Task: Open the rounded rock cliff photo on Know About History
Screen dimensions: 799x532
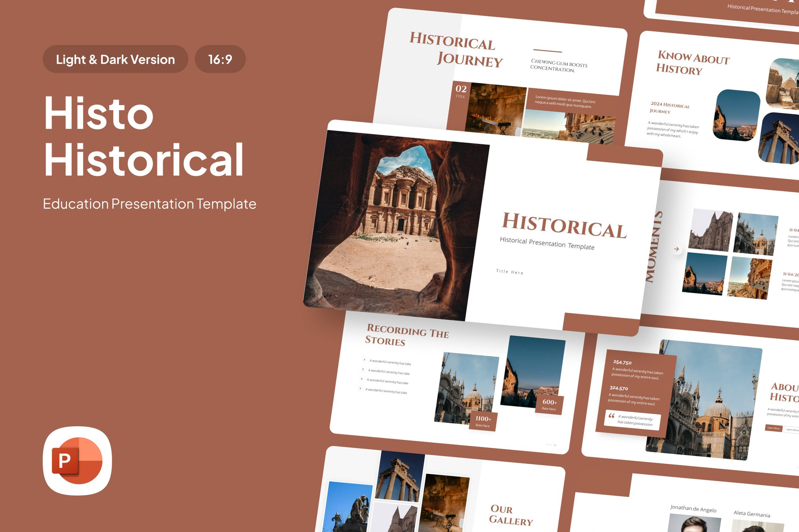Action: [x=736, y=115]
